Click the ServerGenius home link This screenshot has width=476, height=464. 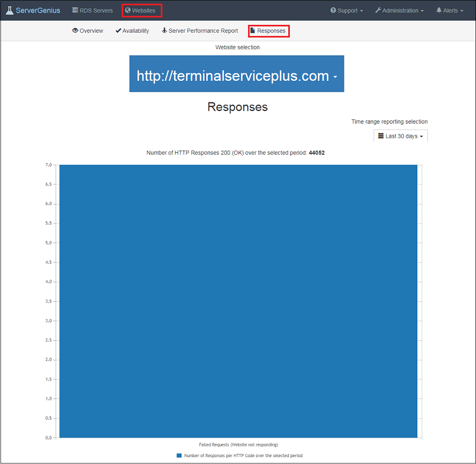[x=33, y=10]
